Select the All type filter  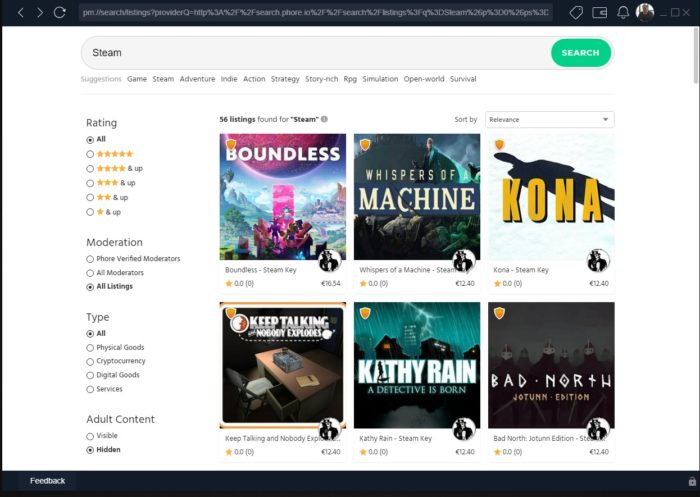point(90,334)
